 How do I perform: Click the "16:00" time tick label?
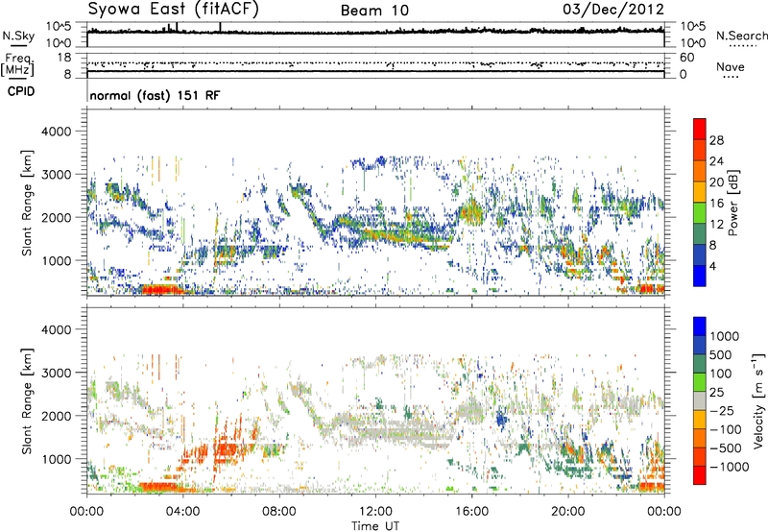tap(471, 512)
